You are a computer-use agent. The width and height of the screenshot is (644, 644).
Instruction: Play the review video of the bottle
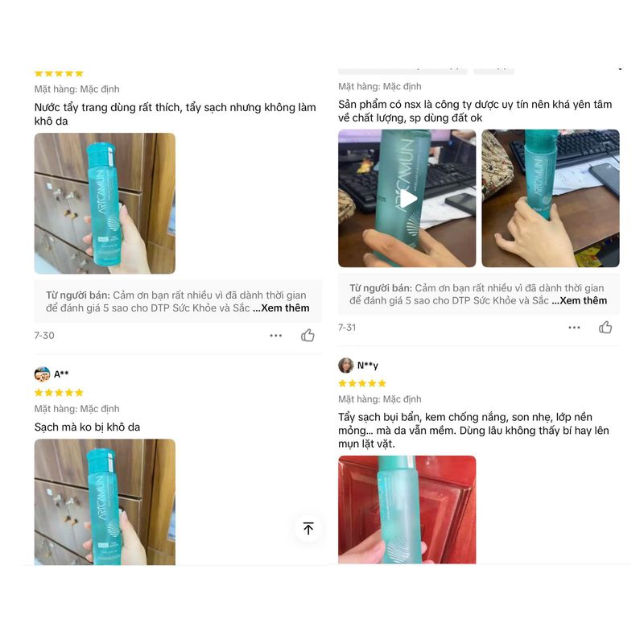coord(407,198)
